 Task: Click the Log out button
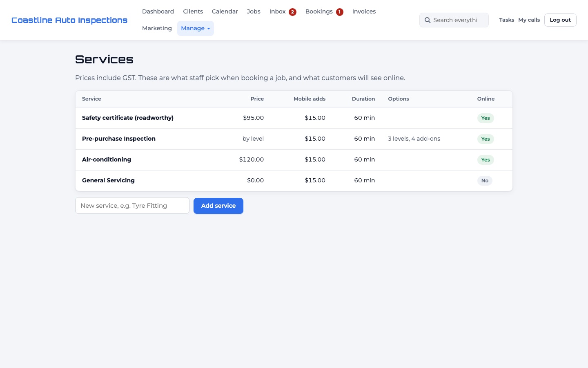(x=560, y=20)
